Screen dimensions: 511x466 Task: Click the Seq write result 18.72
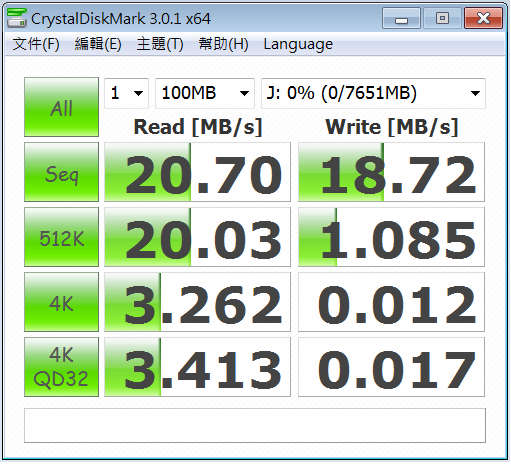[x=391, y=172]
